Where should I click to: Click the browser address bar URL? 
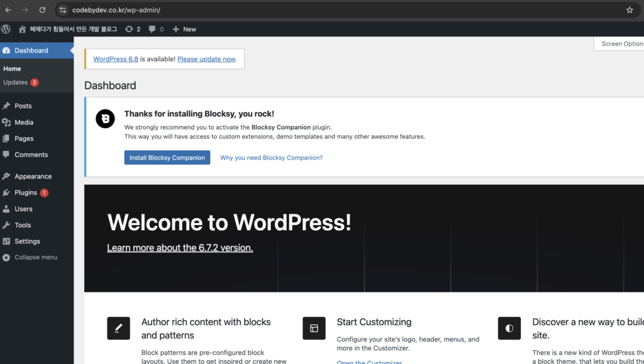(116, 10)
